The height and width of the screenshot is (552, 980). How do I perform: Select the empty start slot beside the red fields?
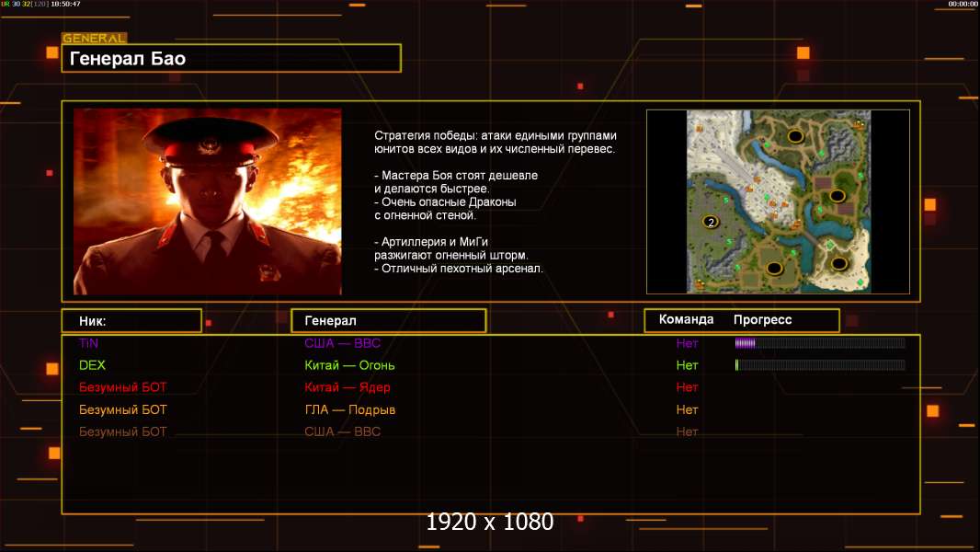(837, 195)
